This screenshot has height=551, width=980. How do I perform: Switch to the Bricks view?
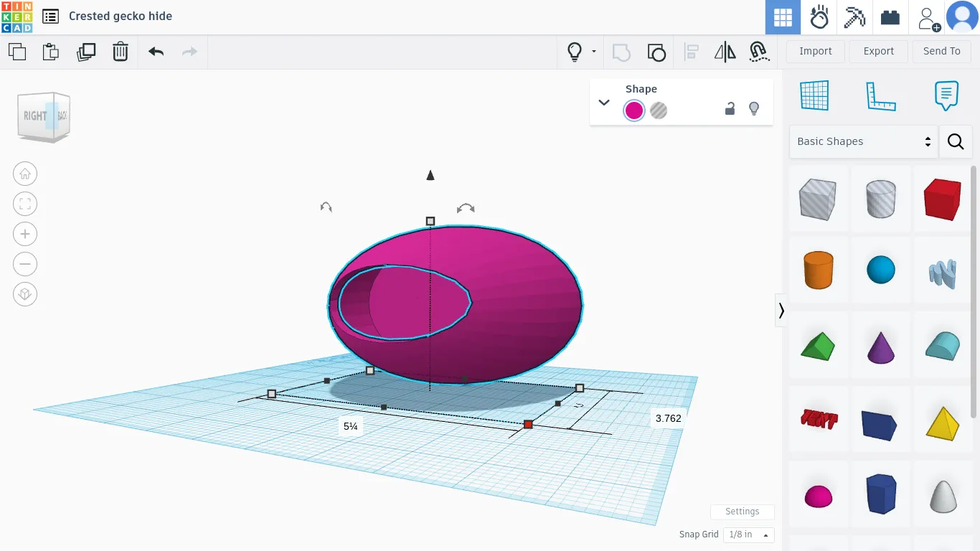(890, 17)
